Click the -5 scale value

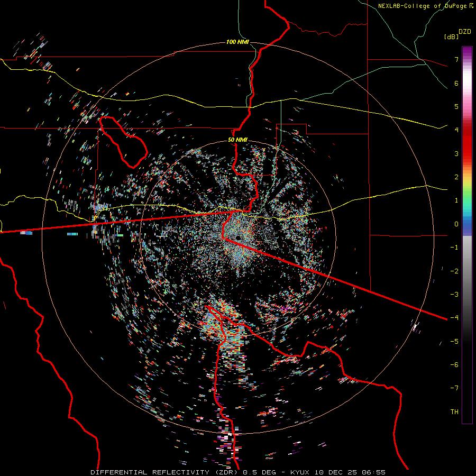[x=454, y=342]
